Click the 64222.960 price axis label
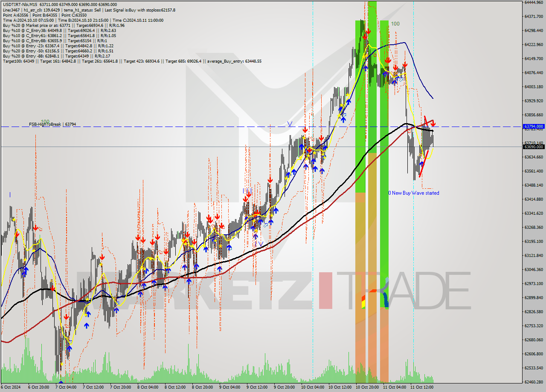Viewport: 546px width, 392px height. [534, 44]
